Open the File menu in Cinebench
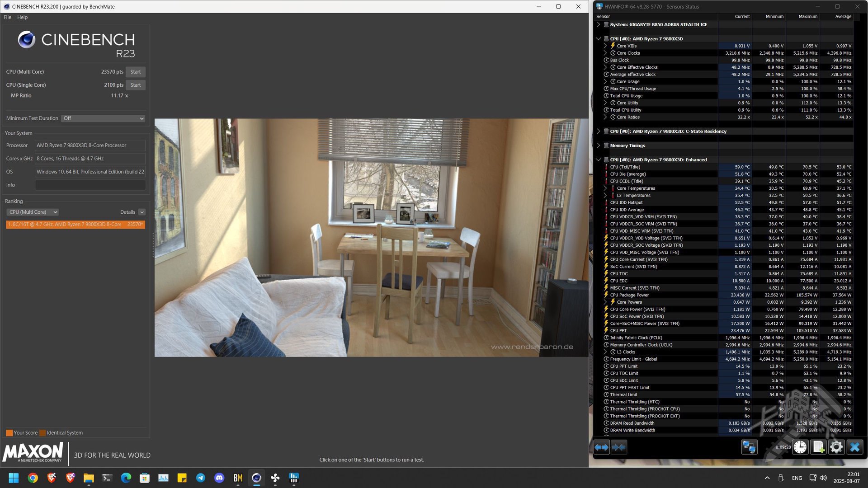The image size is (868, 488). pos(7,17)
